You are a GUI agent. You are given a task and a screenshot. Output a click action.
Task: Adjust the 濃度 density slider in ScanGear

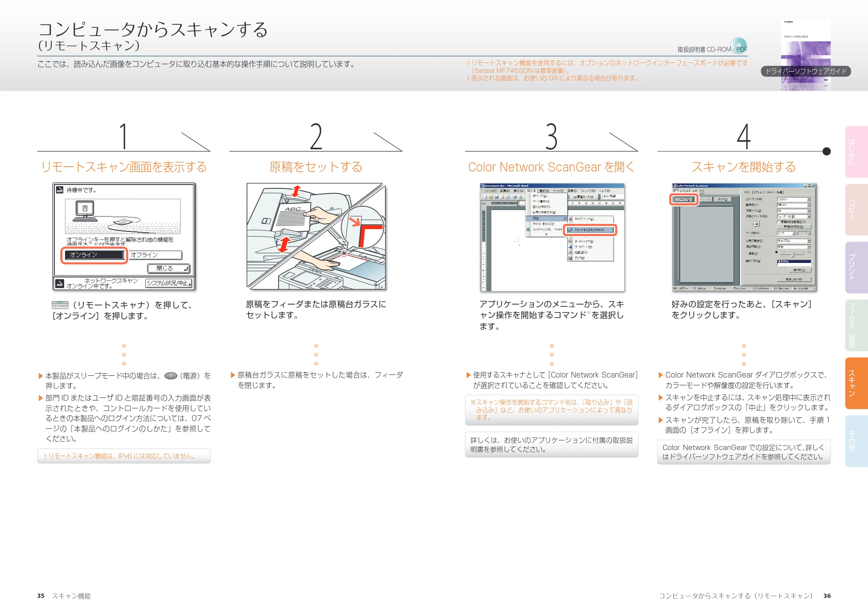[x=792, y=255]
